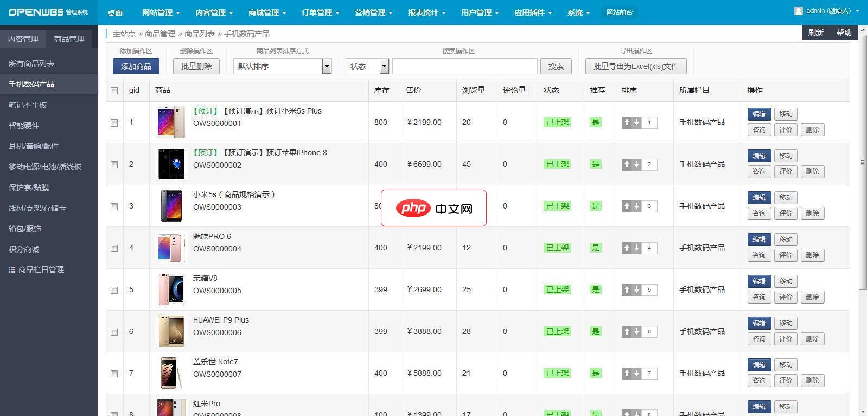Open 积分商城 in sidebar
The width and height of the screenshot is (868, 416).
click(x=49, y=249)
